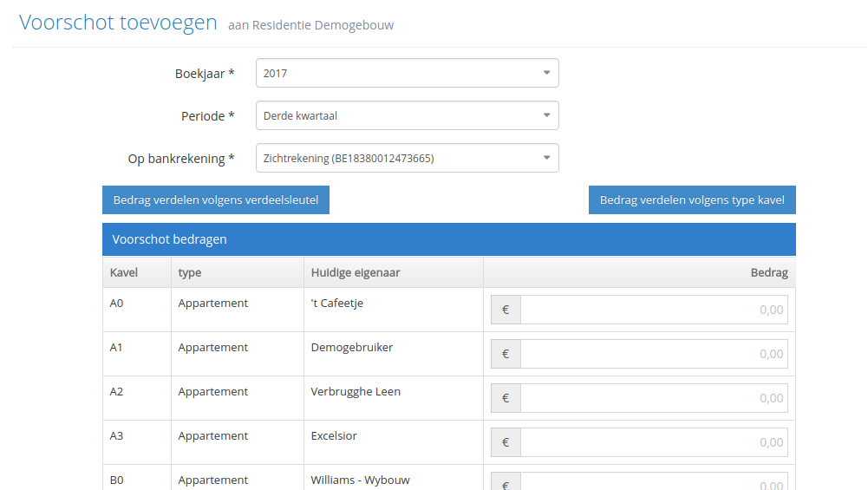Click the amount field for kavel A0
868x490 pixels.
[x=654, y=310]
